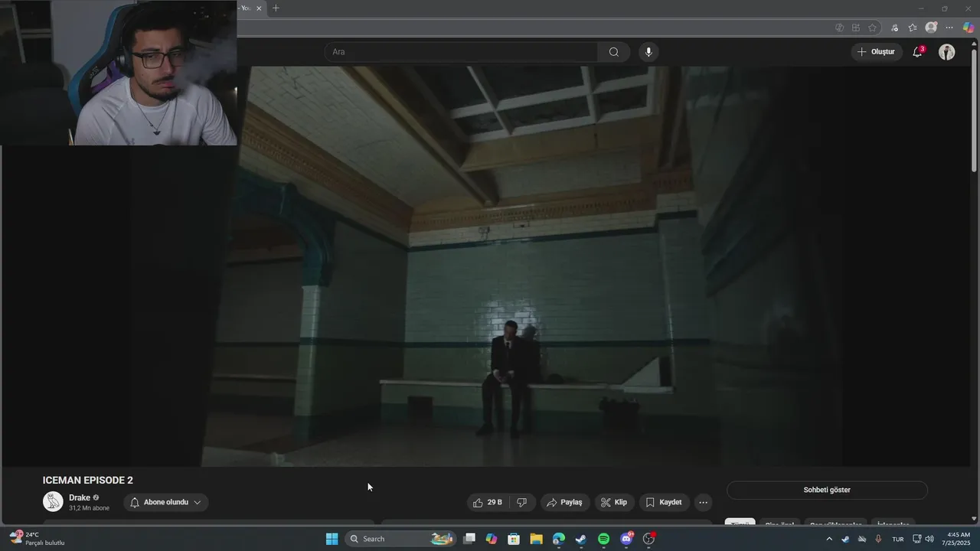Viewport: 980px width, 551px height.
Task: Click the address bar Copilot rings icon
Action: (x=839, y=28)
